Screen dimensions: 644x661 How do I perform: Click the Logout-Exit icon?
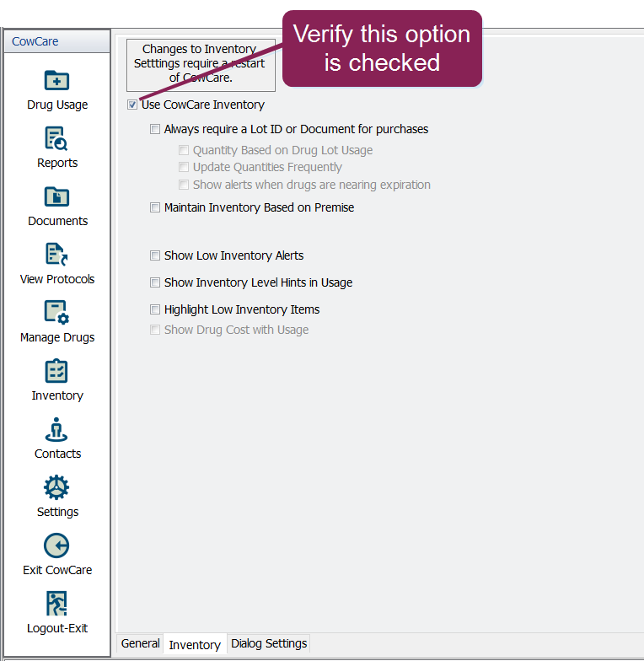tap(56, 605)
